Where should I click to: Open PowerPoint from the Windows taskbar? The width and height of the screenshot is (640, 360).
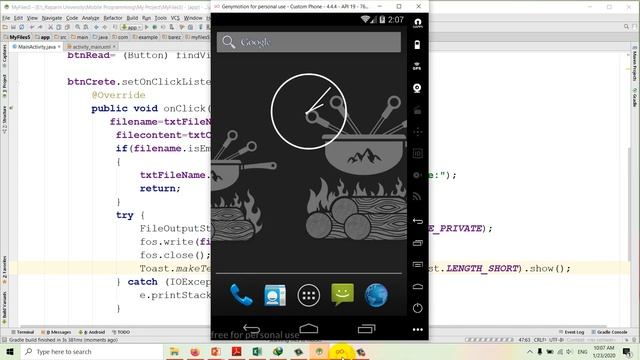point(216,351)
